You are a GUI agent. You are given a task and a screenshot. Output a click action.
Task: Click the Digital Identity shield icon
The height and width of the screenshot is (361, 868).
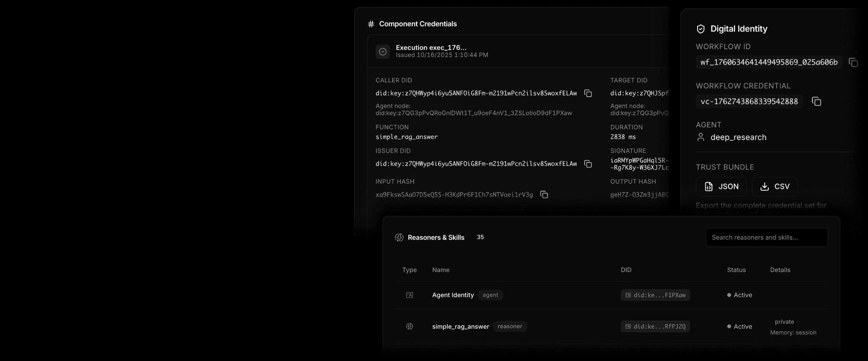click(x=700, y=28)
